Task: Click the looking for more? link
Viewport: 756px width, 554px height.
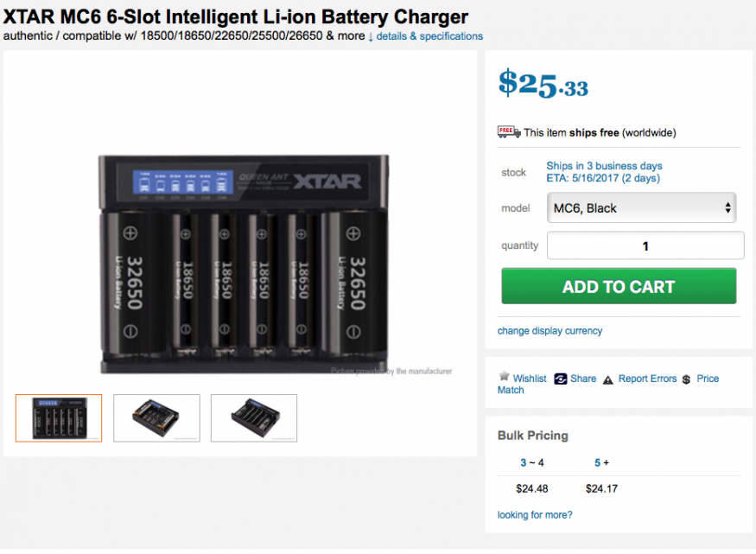Action: point(535,515)
